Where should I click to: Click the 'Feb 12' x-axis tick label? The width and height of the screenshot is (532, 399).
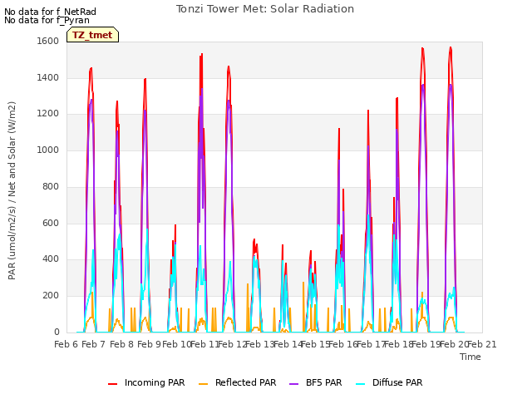(x=232, y=344)
